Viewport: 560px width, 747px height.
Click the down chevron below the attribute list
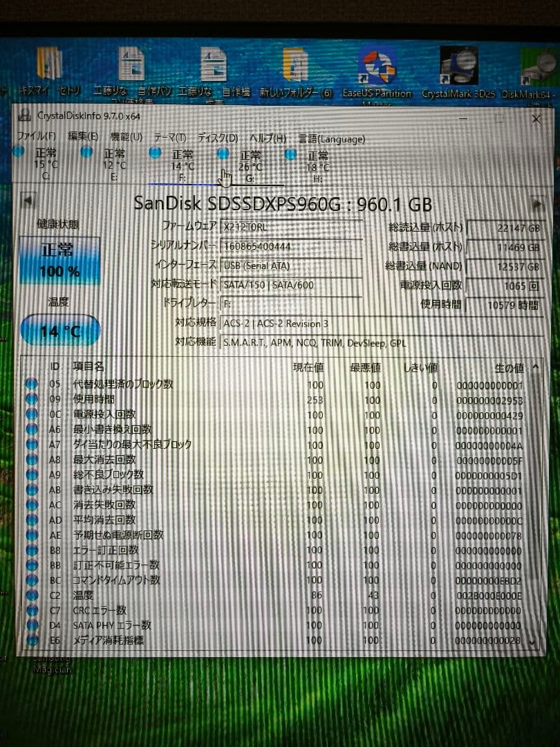click(531, 642)
